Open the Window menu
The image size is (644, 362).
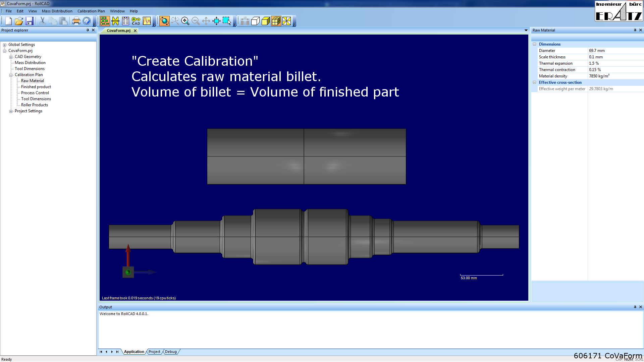tap(117, 11)
